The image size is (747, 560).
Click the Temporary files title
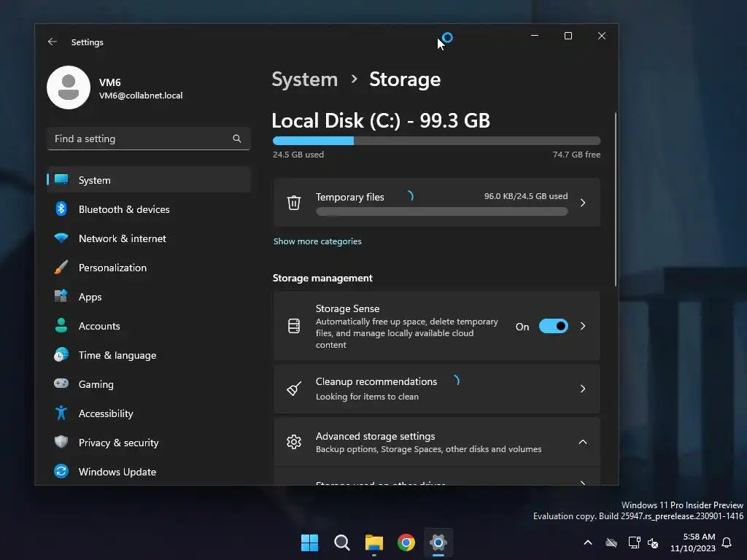[349, 197]
